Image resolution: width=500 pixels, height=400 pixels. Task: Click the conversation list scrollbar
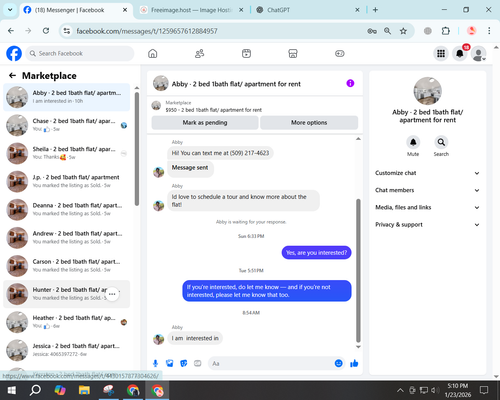(x=137, y=149)
